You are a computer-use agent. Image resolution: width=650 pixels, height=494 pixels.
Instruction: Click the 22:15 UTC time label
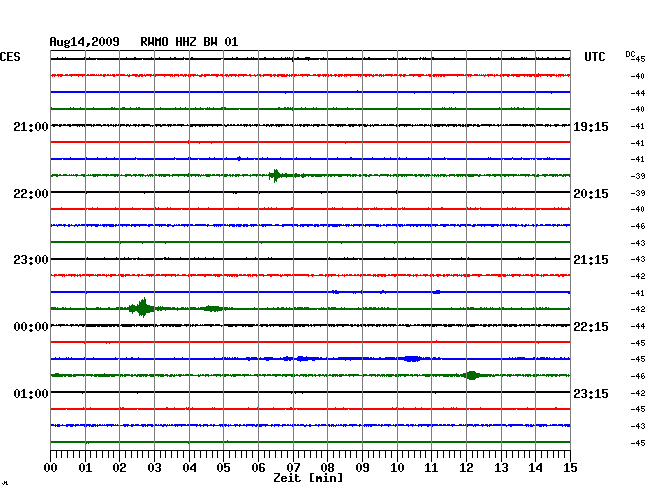[591, 327]
